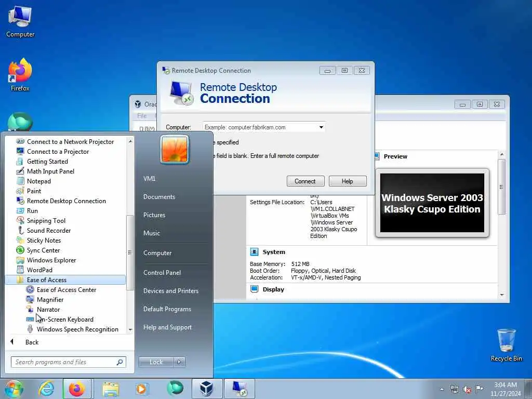The height and width of the screenshot is (399, 532).
Task: Click the magnifier icon in Start search
Action: click(119, 362)
